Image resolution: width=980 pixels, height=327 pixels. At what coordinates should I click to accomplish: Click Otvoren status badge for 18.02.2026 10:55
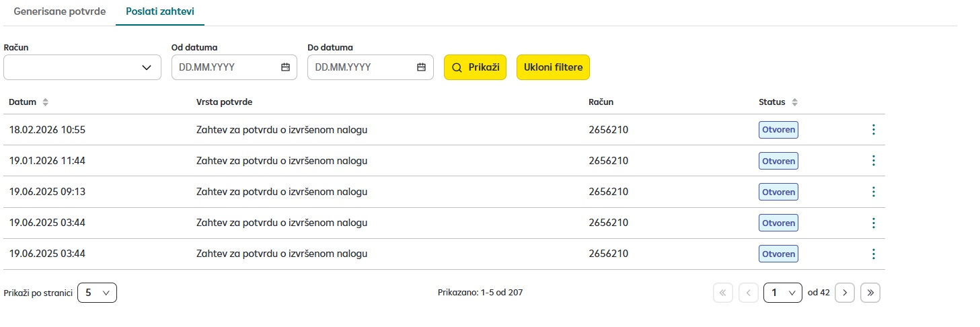click(778, 130)
